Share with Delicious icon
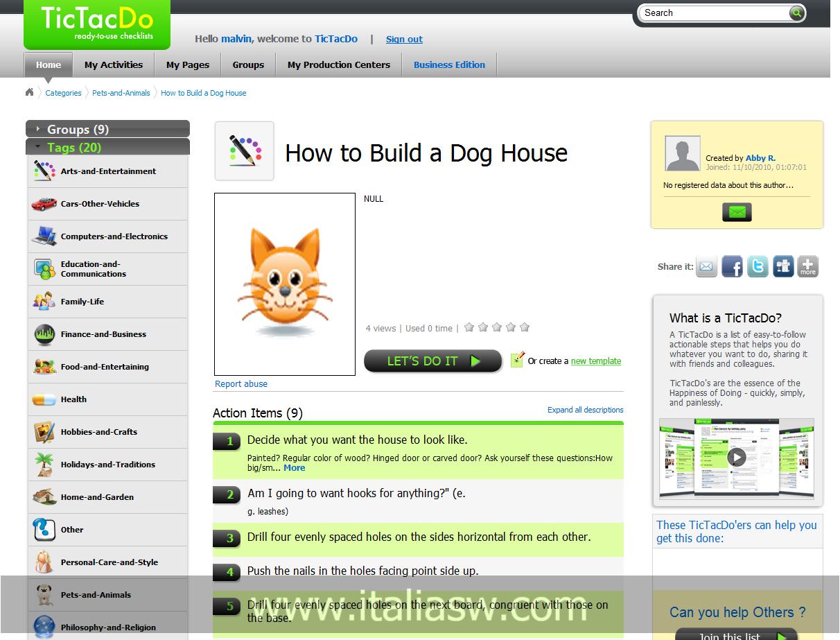 coord(783,266)
